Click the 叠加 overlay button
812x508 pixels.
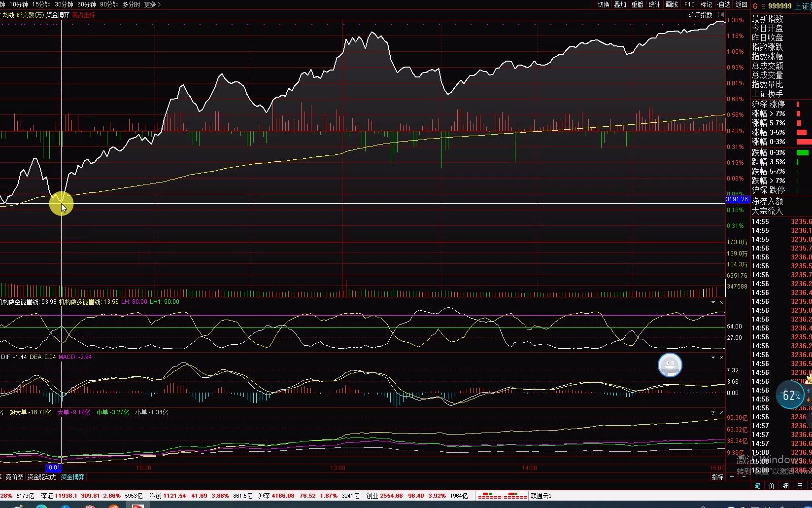point(620,4)
